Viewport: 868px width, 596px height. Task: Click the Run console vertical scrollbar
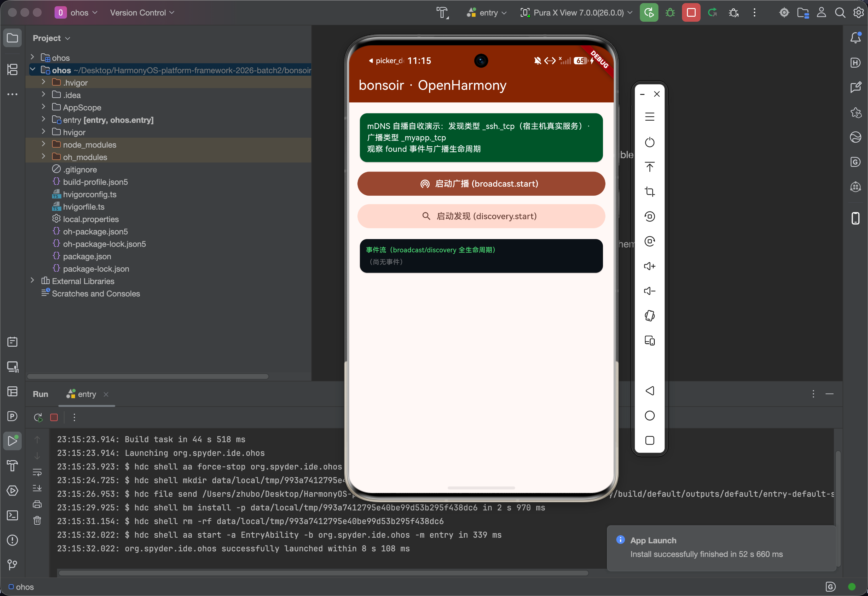point(838,508)
